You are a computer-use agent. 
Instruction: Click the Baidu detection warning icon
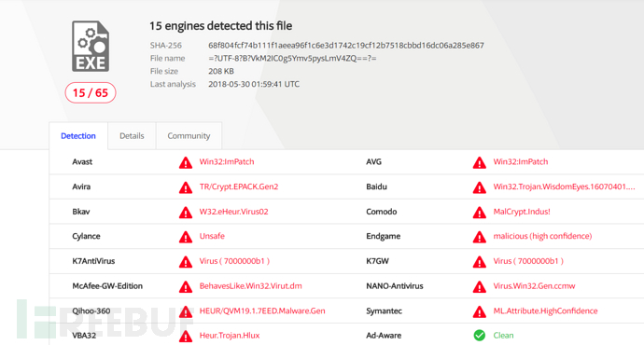[x=480, y=187]
